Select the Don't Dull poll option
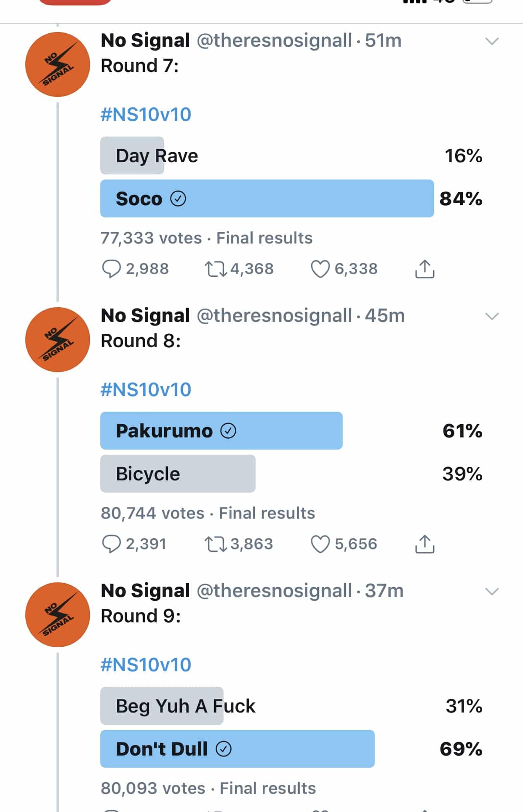 click(x=237, y=749)
